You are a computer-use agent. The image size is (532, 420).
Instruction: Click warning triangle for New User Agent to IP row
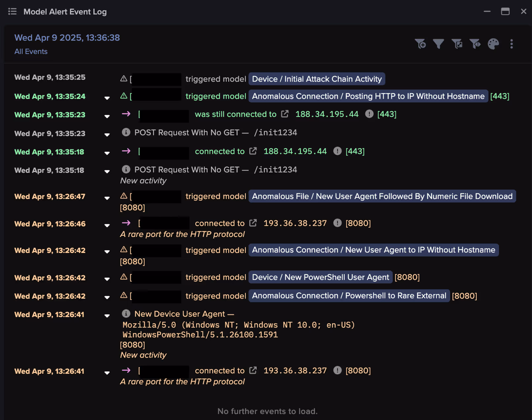124,250
